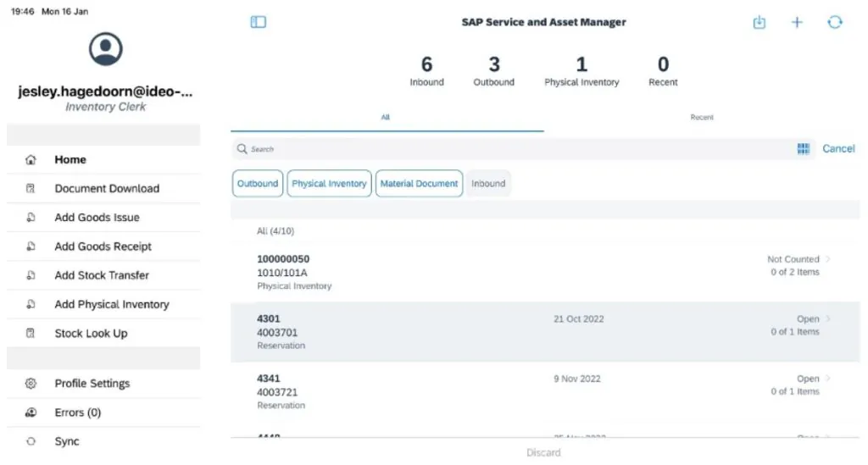Toggle the Outbound filter chip
The height and width of the screenshot is (465, 868).
click(x=258, y=184)
